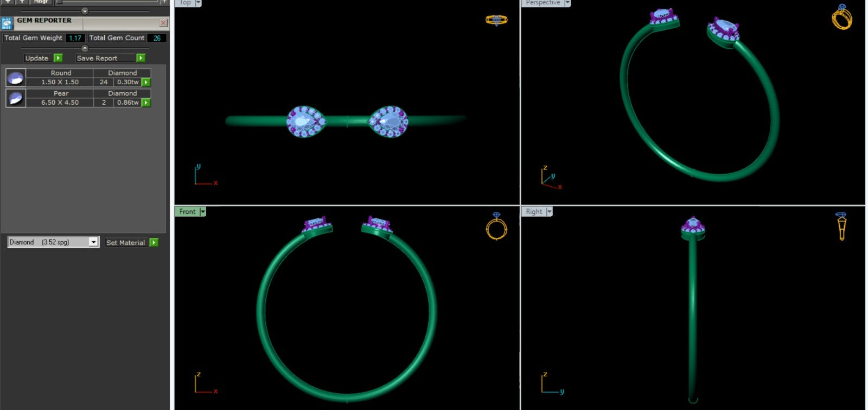Image resolution: width=868 pixels, height=410 pixels.
Task: Click green arrow beside 0.86tw pear diamonds
Action: [146, 103]
